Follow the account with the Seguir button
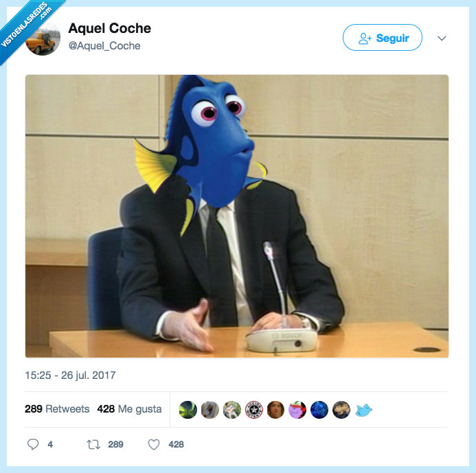 coord(382,38)
